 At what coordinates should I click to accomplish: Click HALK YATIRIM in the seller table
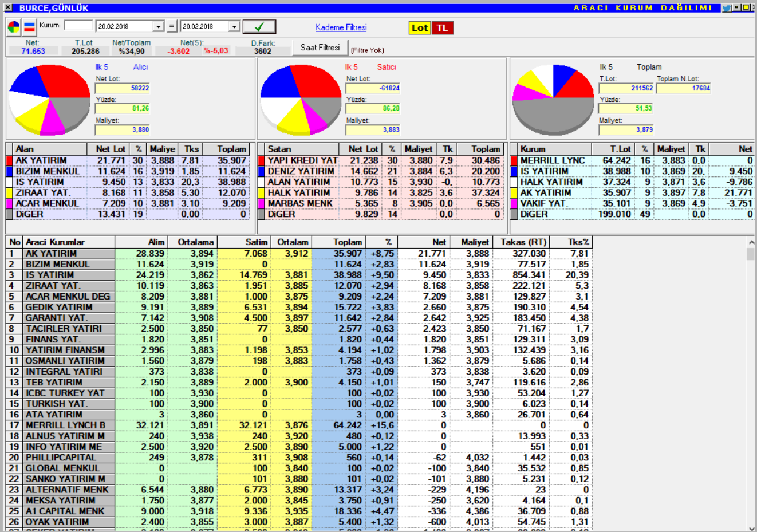(x=299, y=193)
